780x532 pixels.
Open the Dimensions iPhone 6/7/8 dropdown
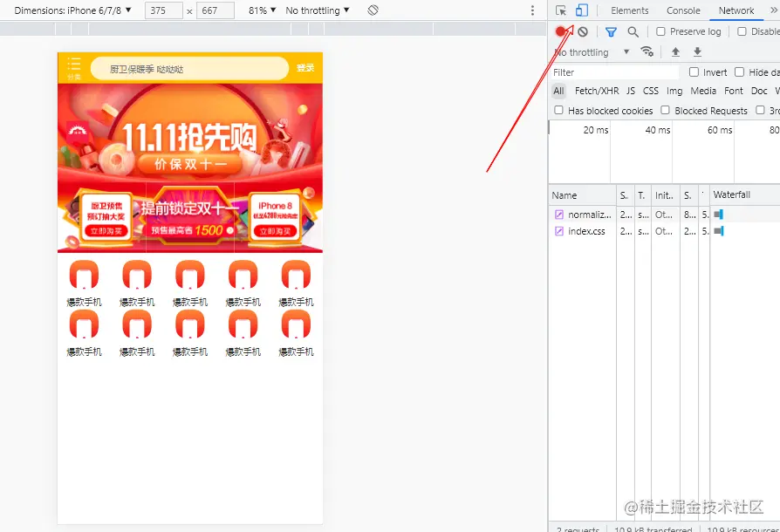click(72, 10)
